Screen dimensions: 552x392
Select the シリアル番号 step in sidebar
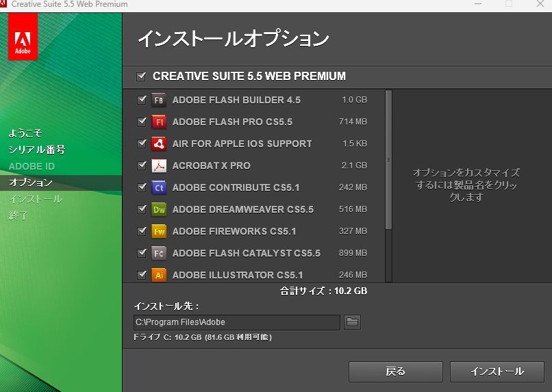(x=37, y=150)
